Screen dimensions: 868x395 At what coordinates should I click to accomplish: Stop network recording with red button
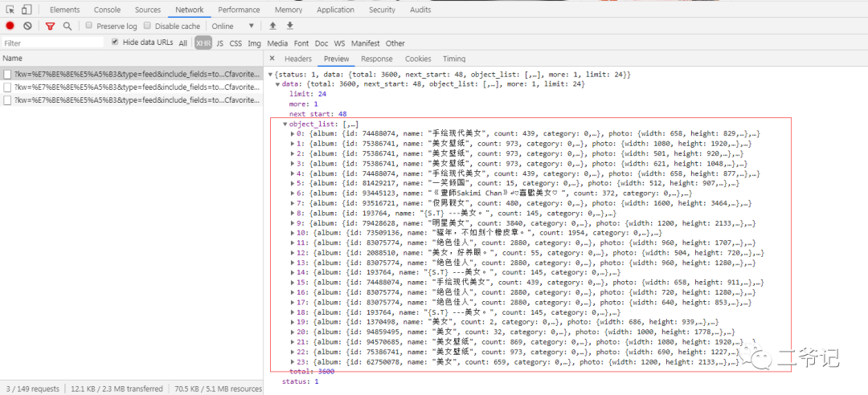[x=10, y=26]
